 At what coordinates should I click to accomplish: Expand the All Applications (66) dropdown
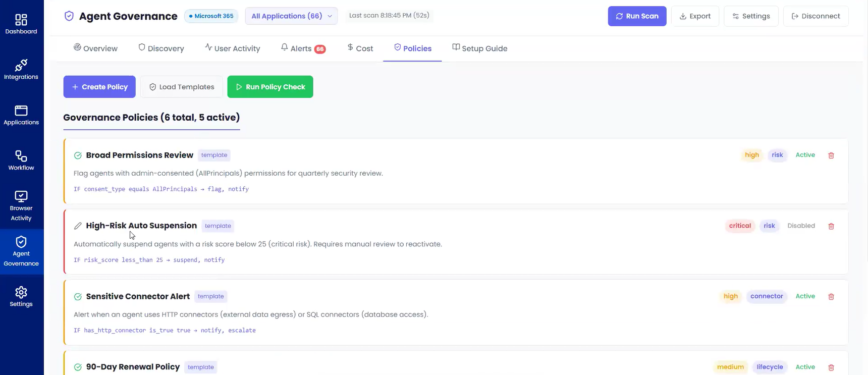click(291, 16)
